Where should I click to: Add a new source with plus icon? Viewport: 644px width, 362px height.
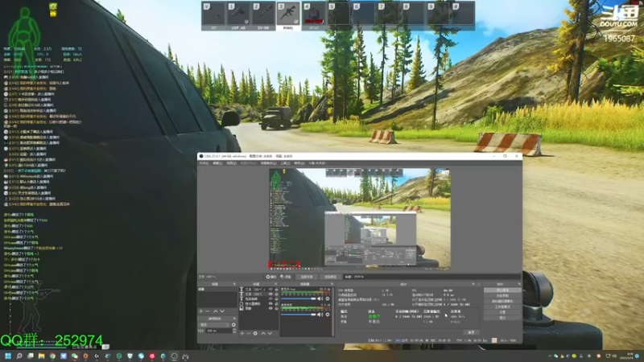[x=242, y=333]
